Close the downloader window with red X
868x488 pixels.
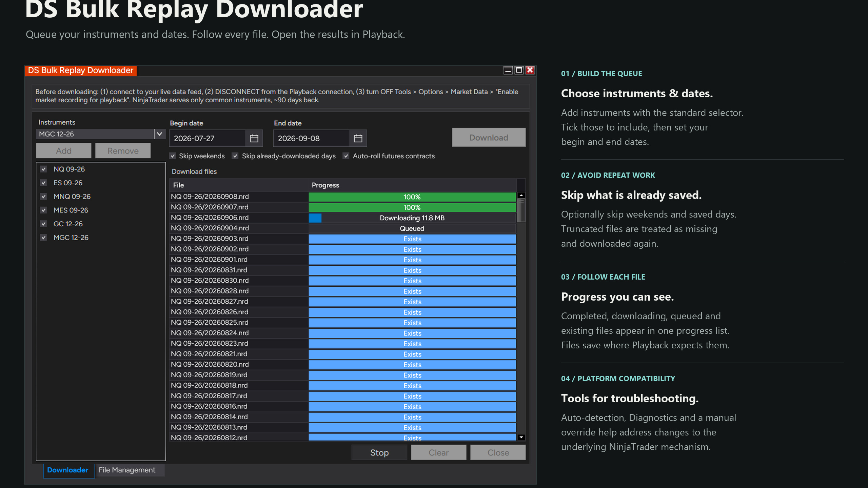coord(530,70)
